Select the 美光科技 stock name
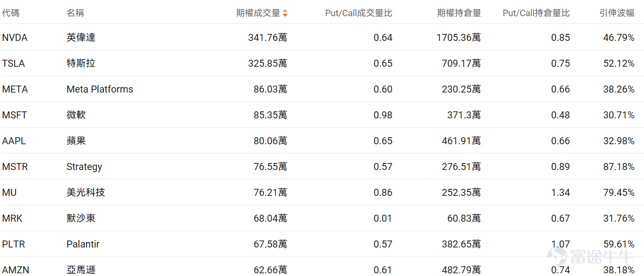Viewport: 644px width, 276px height. coord(86,193)
